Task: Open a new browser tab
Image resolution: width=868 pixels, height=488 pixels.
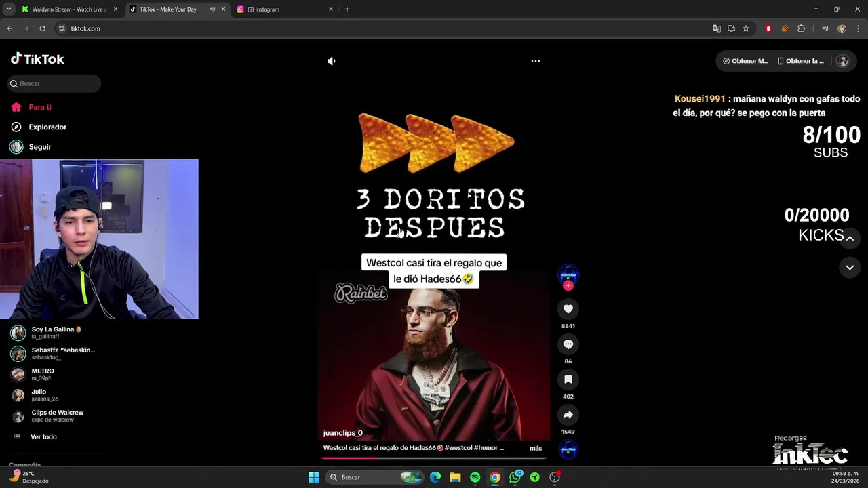Action: 347,9
